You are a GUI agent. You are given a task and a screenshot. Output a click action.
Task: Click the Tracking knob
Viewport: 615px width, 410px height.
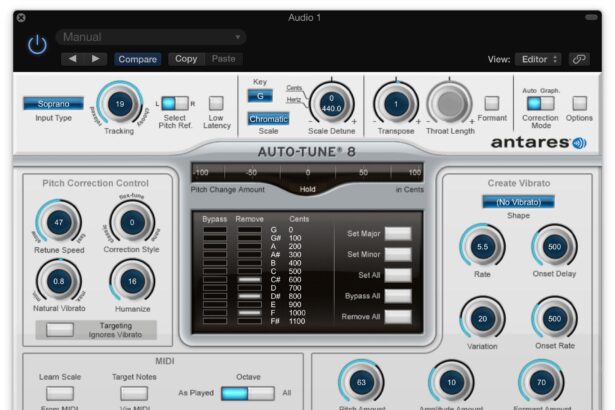tap(121, 105)
